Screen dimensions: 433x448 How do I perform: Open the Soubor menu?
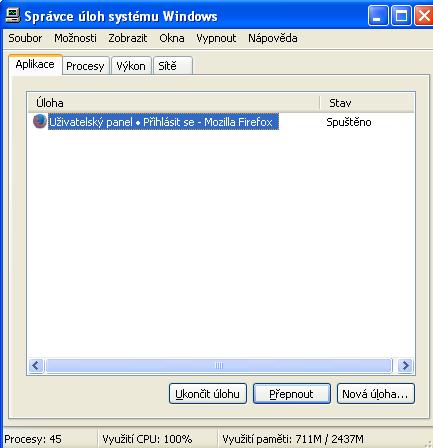[x=25, y=38]
